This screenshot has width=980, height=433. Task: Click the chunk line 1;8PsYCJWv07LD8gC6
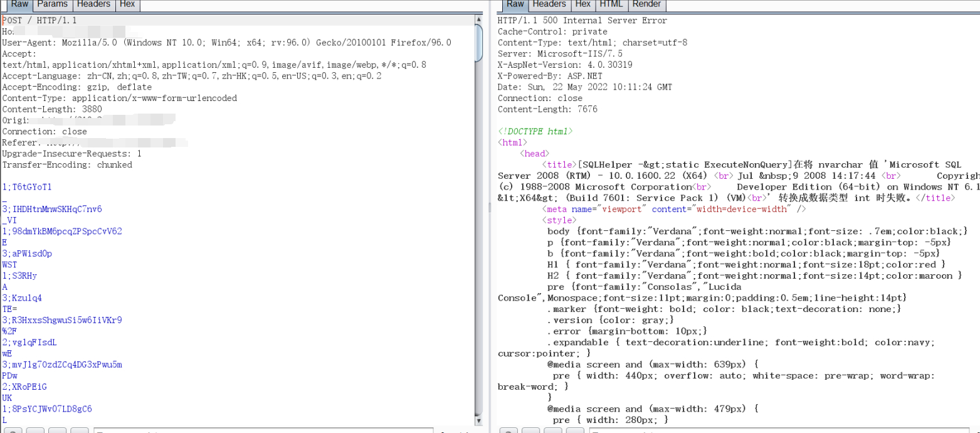click(47, 409)
